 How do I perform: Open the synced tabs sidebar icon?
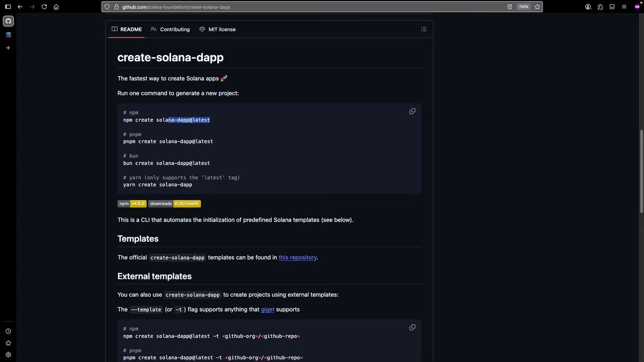pyautogui.click(x=612, y=7)
